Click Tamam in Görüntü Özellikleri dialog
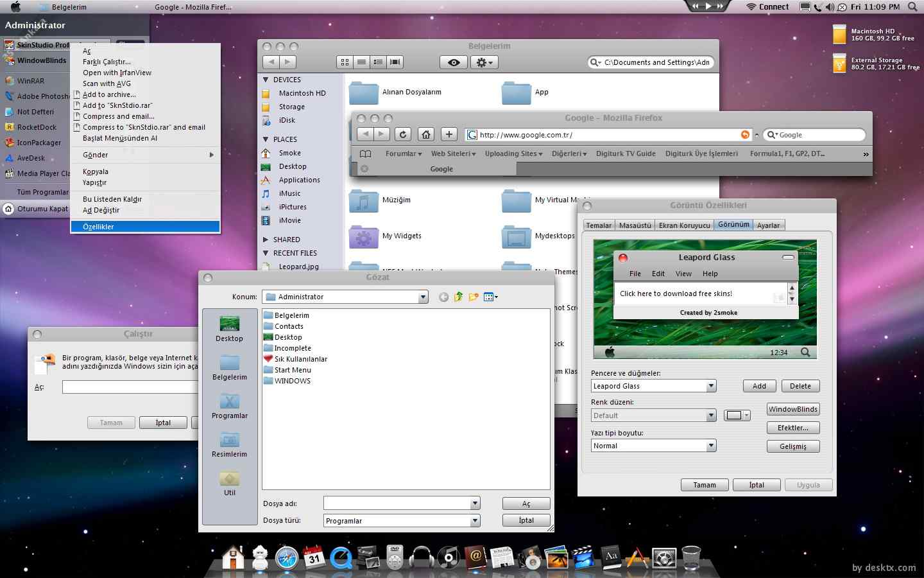 [x=705, y=485]
